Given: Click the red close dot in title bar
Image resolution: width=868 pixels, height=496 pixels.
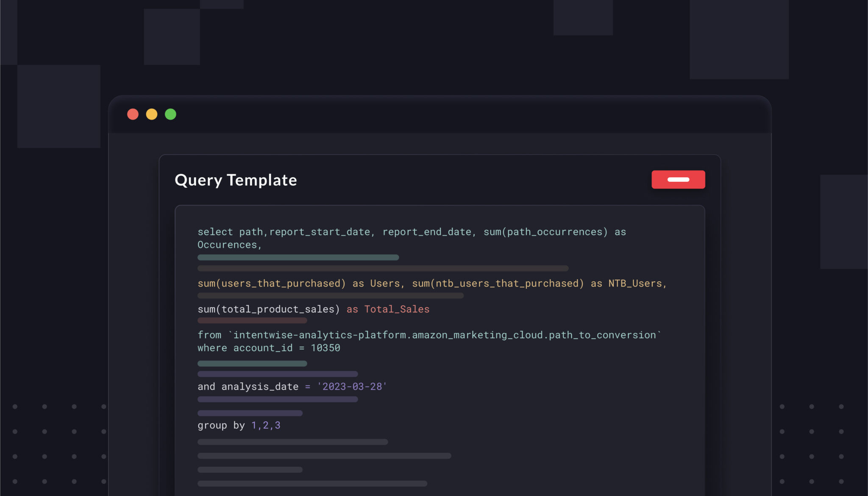Looking at the screenshot, I should tap(133, 114).
